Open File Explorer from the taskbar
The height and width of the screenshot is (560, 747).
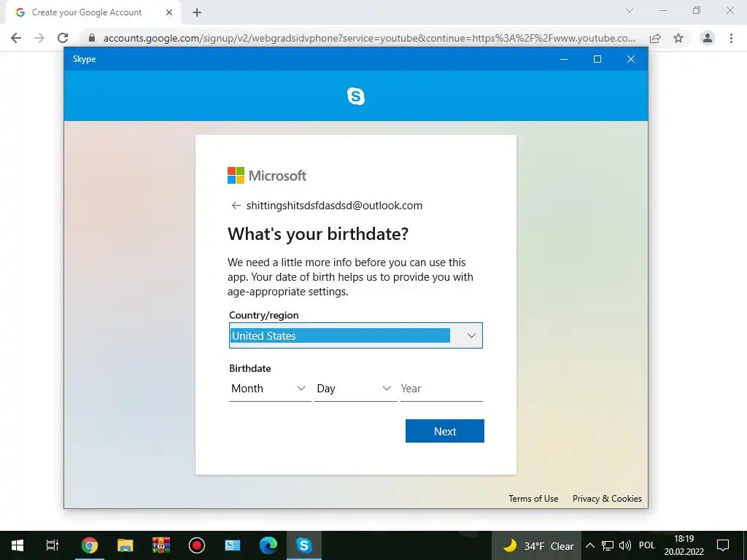point(125,545)
